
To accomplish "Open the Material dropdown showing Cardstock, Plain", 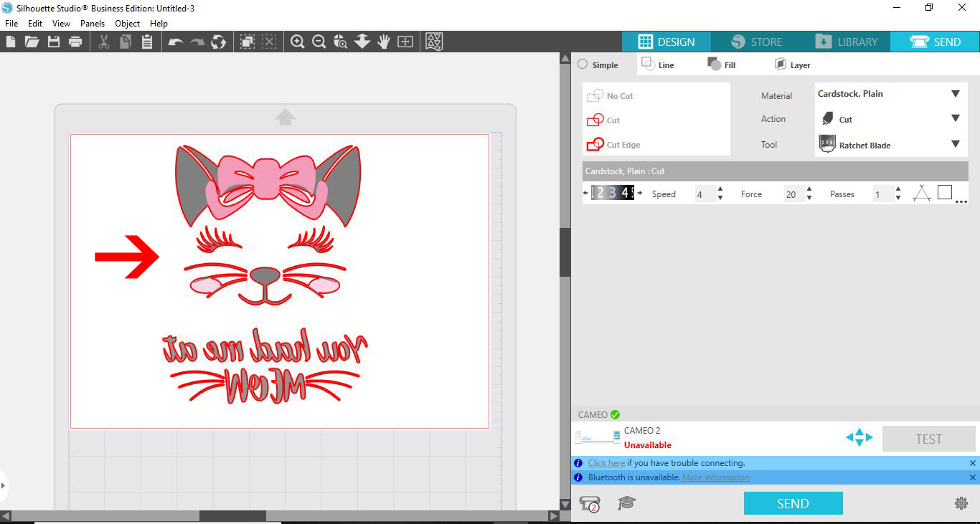I will click(x=891, y=94).
